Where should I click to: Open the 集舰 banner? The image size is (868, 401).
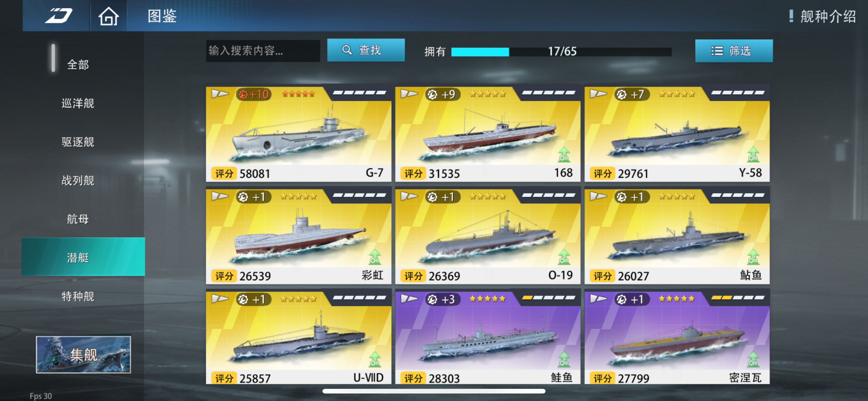point(83,354)
